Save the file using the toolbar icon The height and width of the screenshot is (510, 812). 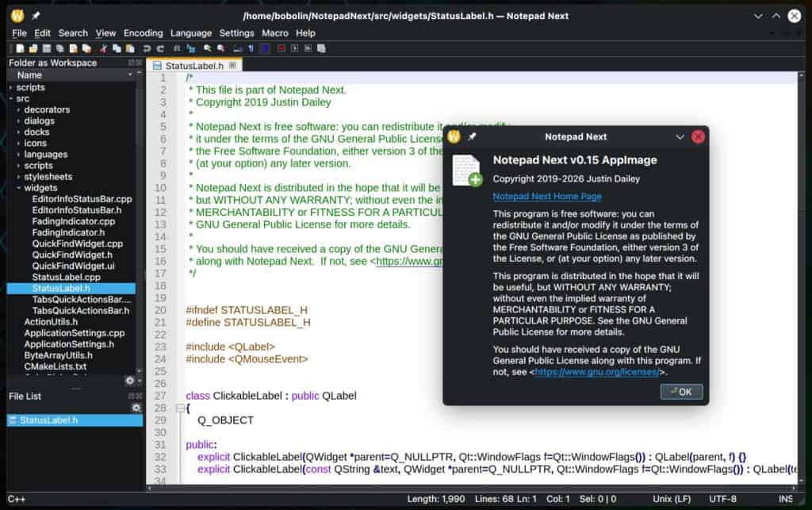pos(47,48)
